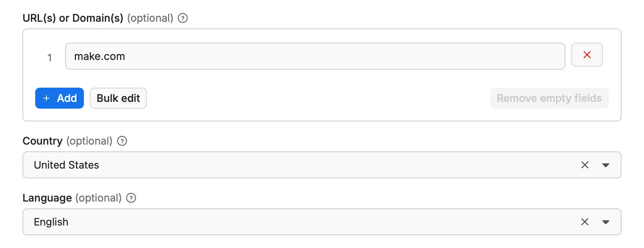Image resolution: width=644 pixels, height=248 pixels.
Task: Expand the Language dropdown arrow
Action: [x=606, y=222]
